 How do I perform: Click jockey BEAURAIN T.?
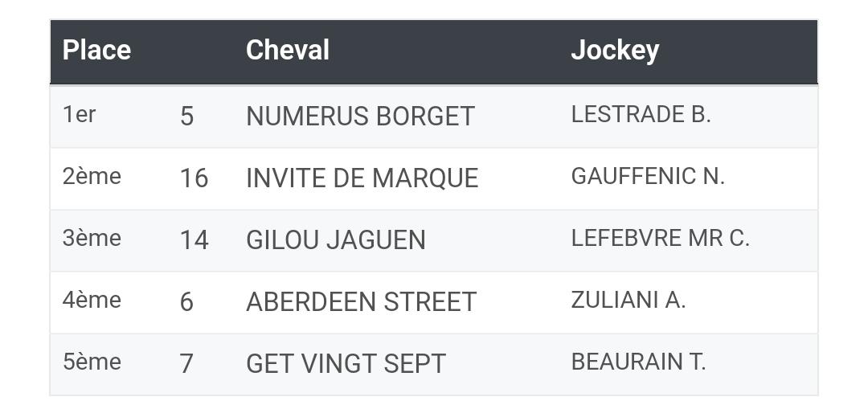(638, 362)
